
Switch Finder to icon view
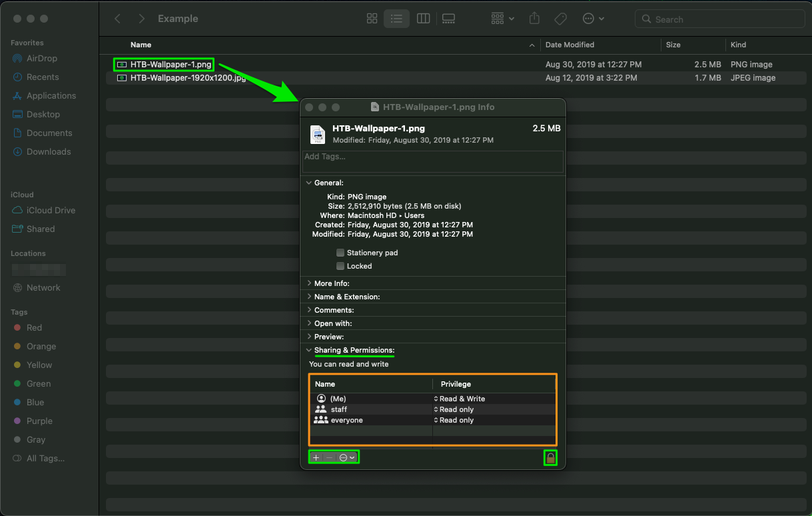point(372,19)
